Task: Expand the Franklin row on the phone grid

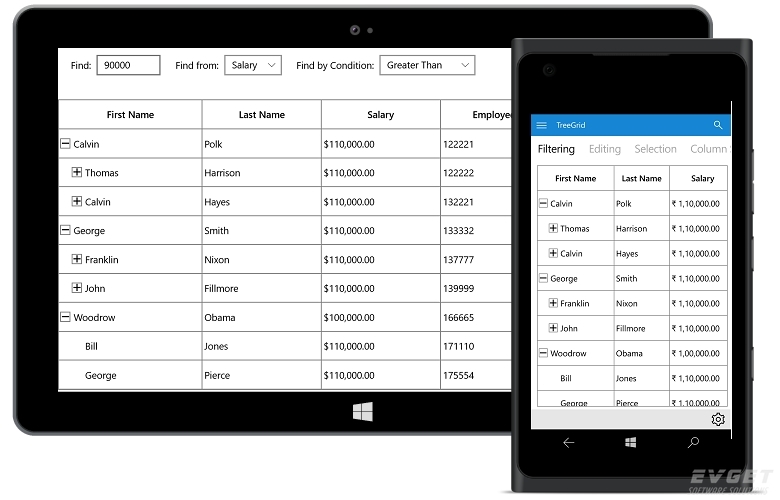Action: (553, 303)
